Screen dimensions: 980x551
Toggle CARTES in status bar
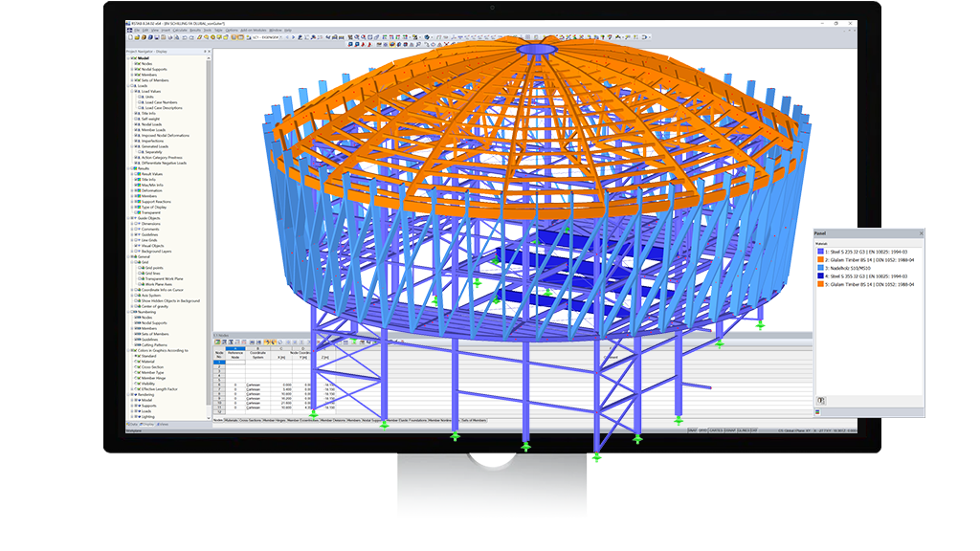click(x=716, y=430)
